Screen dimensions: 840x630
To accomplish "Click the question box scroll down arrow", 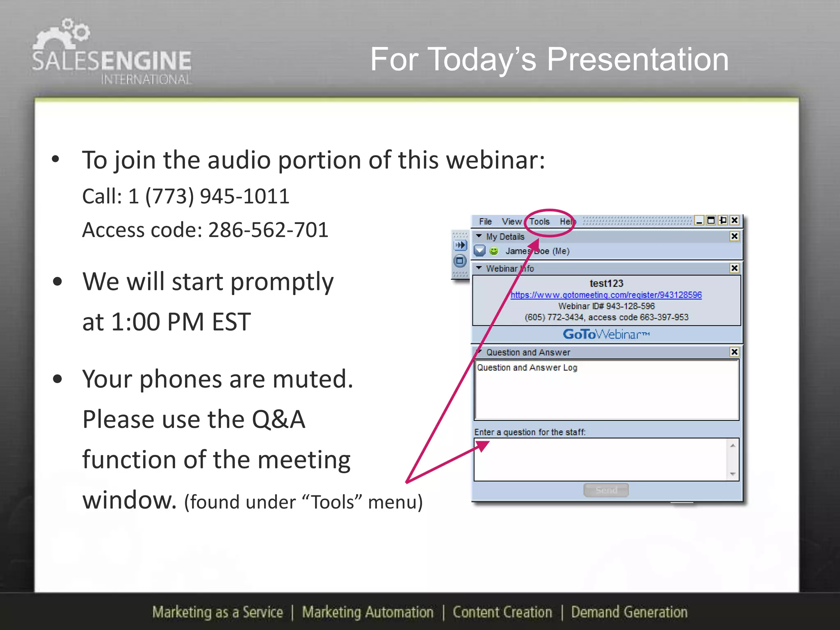I will [733, 475].
